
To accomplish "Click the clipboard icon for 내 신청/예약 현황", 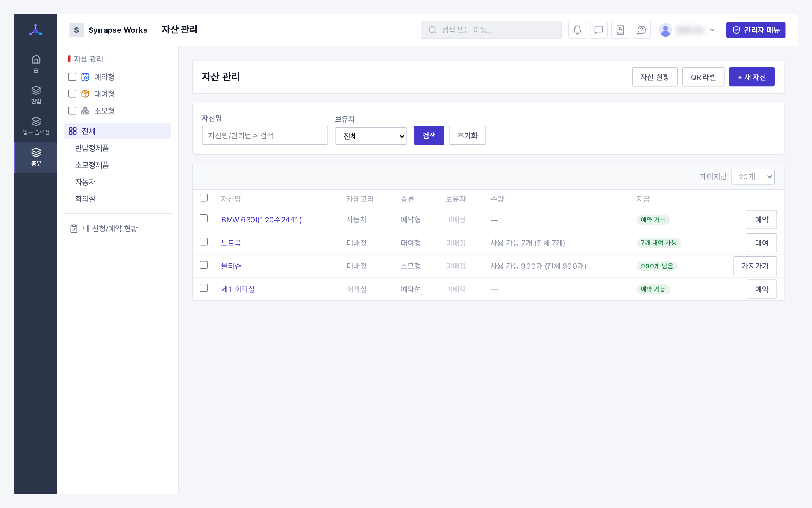I will [x=74, y=229].
